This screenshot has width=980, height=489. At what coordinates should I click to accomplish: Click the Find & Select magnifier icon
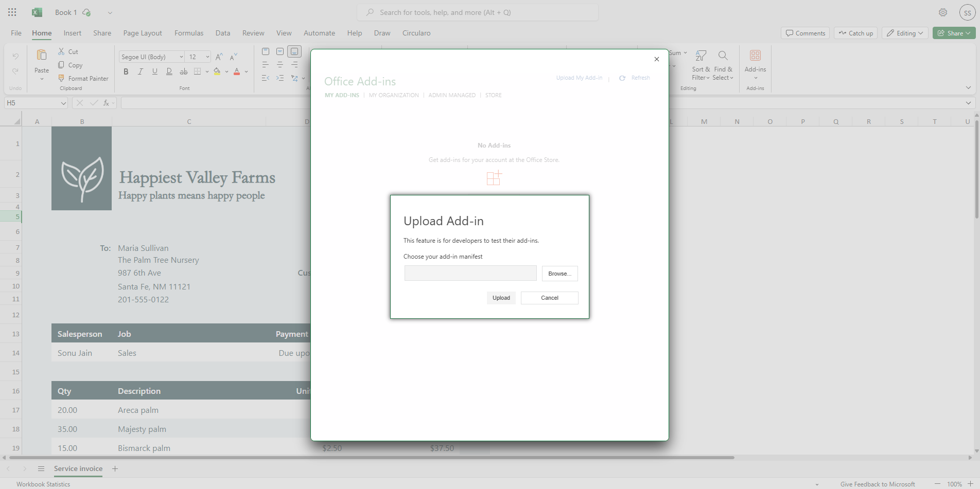[723, 56]
